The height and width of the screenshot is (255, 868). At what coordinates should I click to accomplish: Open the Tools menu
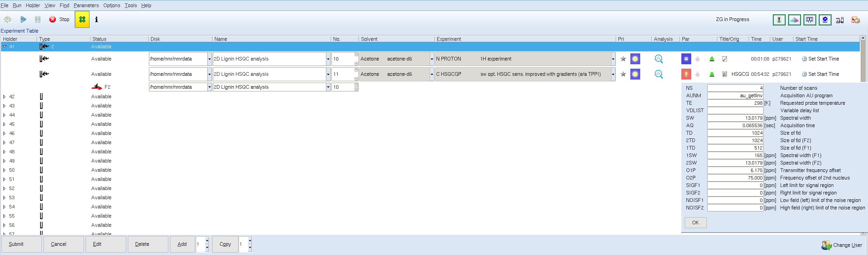[131, 5]
